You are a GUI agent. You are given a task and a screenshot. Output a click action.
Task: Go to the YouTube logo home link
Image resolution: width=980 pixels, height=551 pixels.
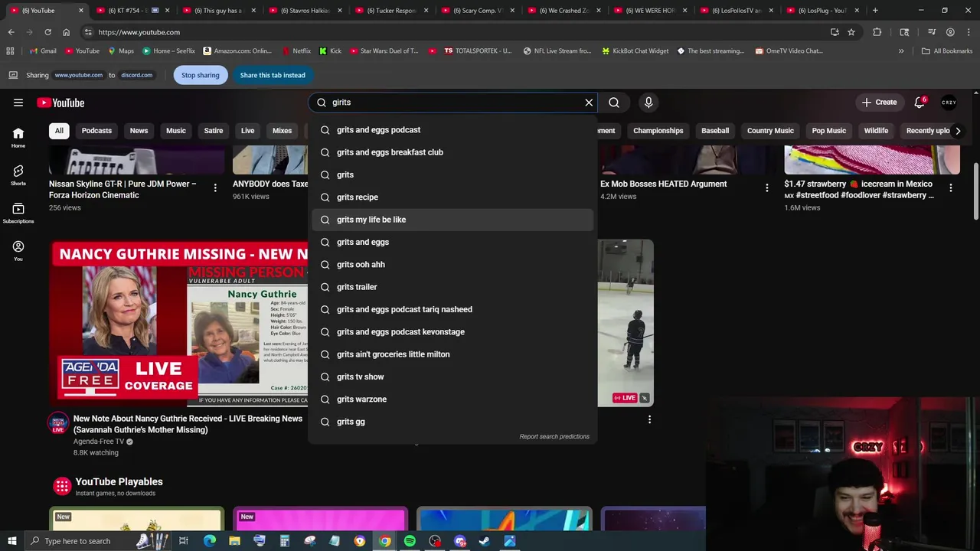point(60,103)
